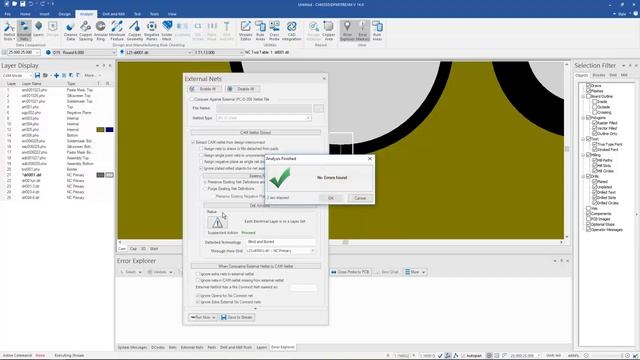Collapse the Milling tree node
The width and height of the screenshot is (640, 360).
pyautogui.click(x=583, y=155)
